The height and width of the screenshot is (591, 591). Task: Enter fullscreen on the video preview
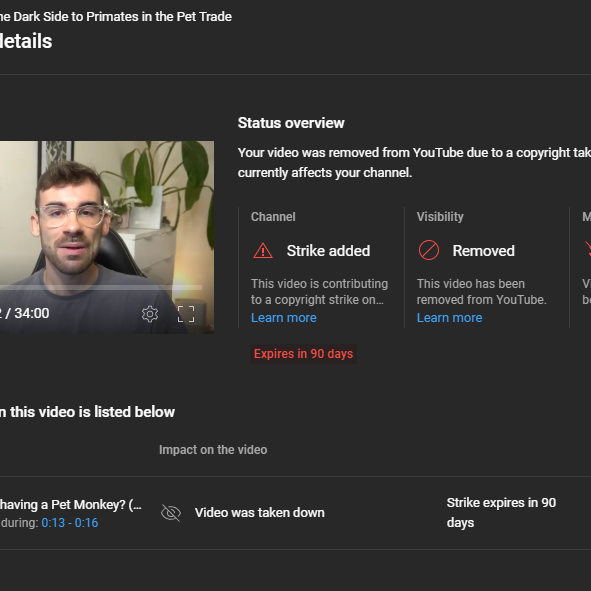[186, 314]
